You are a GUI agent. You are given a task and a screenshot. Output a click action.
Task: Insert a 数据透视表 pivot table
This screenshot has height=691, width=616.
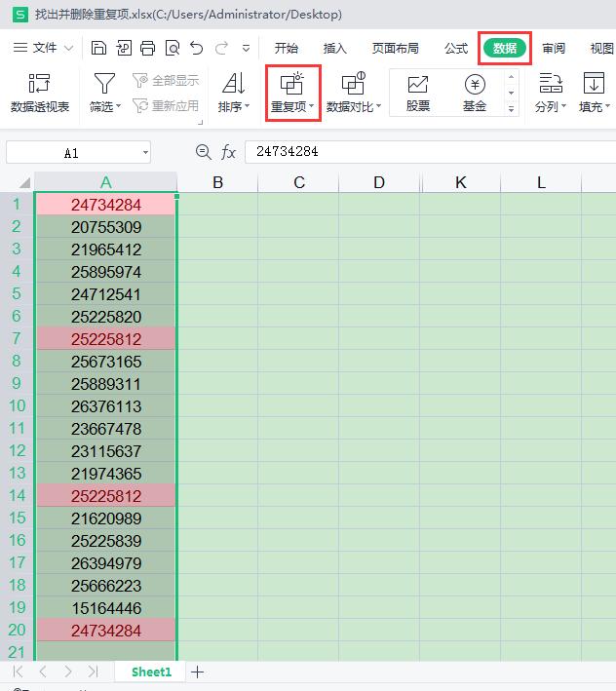pos(40,93)
